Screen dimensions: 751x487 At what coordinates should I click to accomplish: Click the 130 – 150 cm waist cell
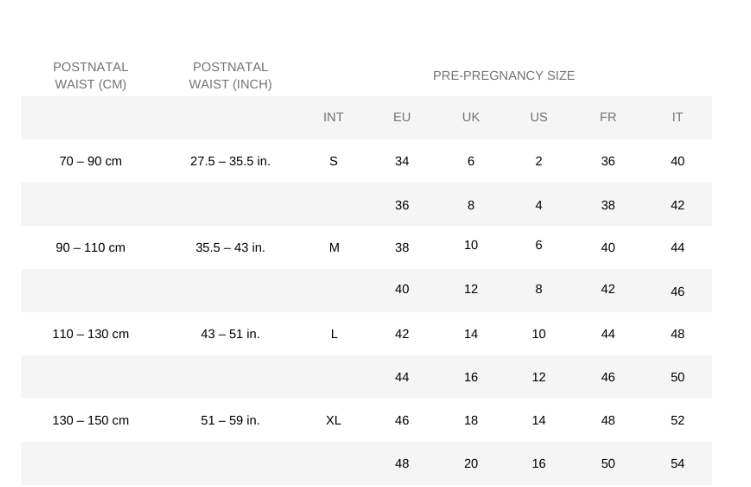(90, 421)
